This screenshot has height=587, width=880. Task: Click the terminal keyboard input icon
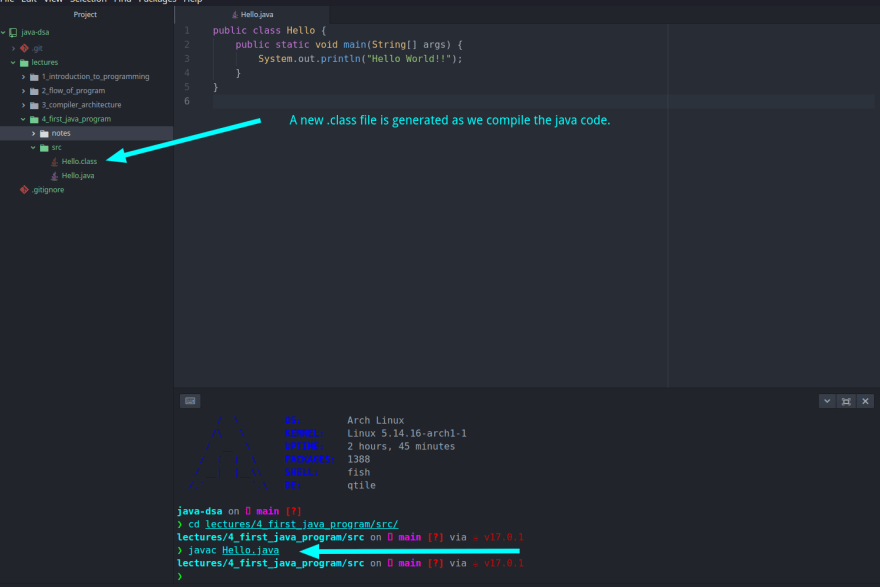190,401
